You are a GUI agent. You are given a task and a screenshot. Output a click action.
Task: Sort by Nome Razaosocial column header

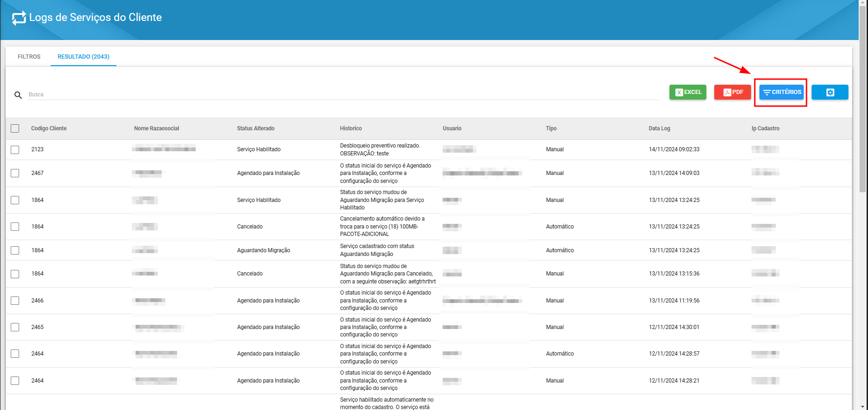point(157,128)
